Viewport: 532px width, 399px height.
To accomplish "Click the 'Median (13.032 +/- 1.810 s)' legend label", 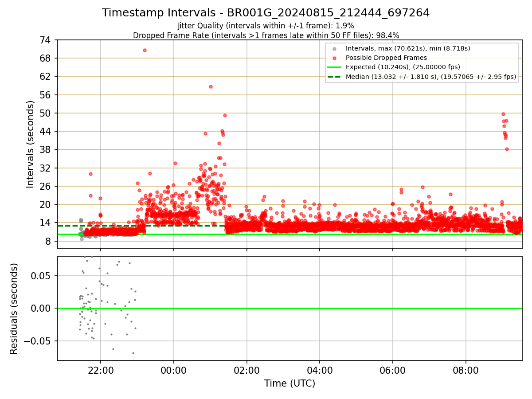I will pos(431,77).
